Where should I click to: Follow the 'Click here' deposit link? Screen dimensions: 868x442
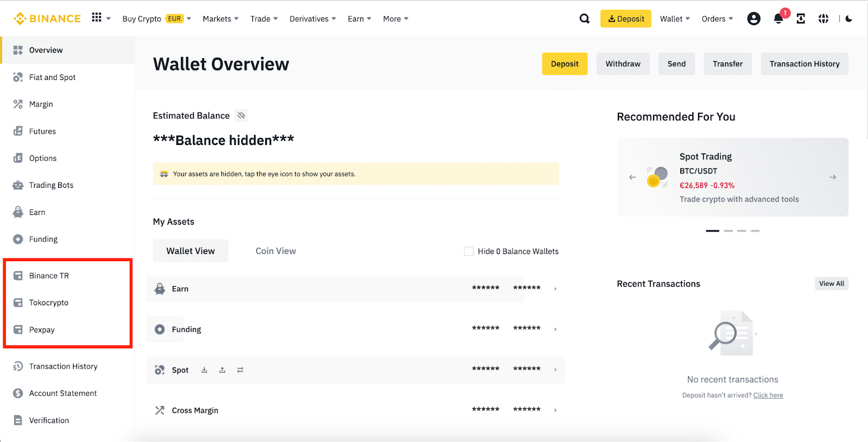768,395
